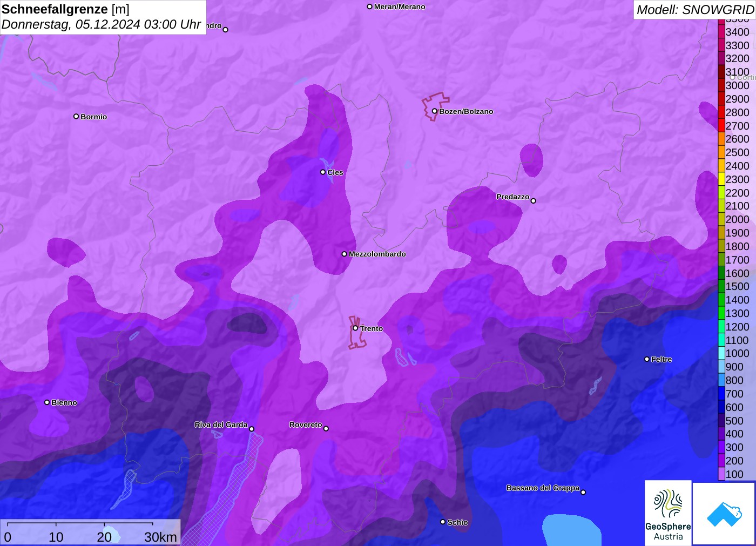Choose the 700 m blue legend swatch
The height and width of the screenshot is (546, 756).
pos(721,394)
